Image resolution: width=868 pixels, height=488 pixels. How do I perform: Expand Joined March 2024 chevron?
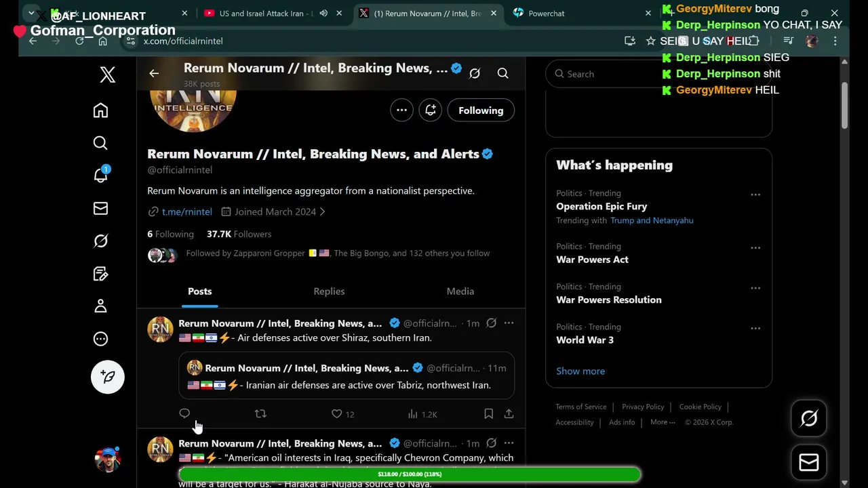point(322,211)
